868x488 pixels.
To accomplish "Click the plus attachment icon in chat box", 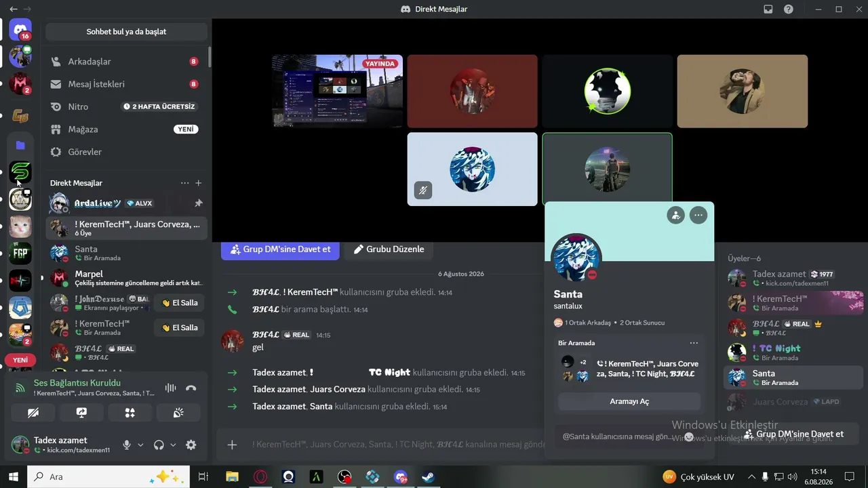I will coord(232,445).
